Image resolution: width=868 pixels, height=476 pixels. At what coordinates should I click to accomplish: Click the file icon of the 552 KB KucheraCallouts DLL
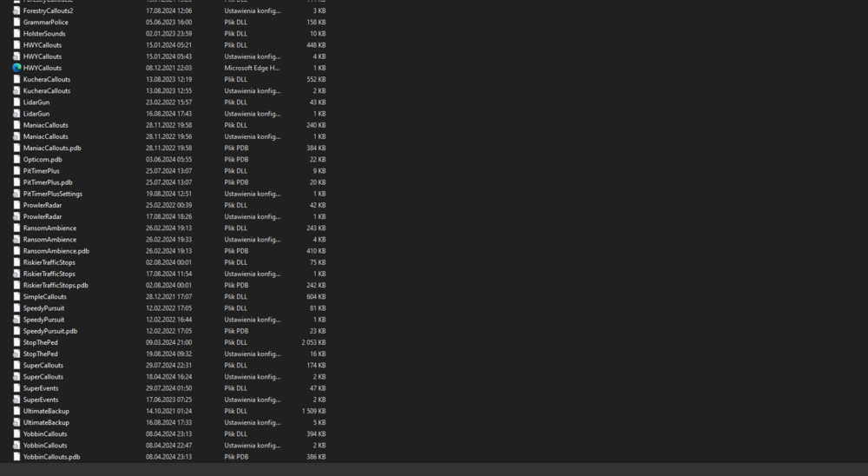16,79
